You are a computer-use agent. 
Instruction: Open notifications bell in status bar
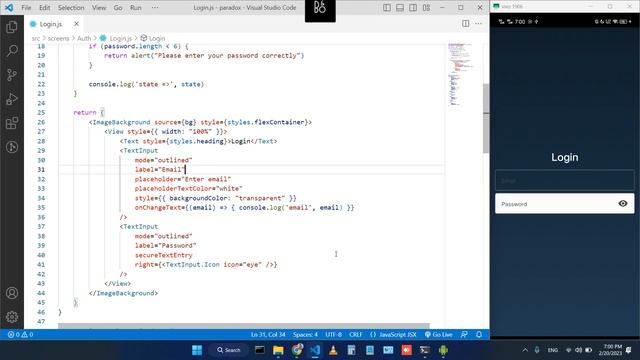[x=479, y=334]
